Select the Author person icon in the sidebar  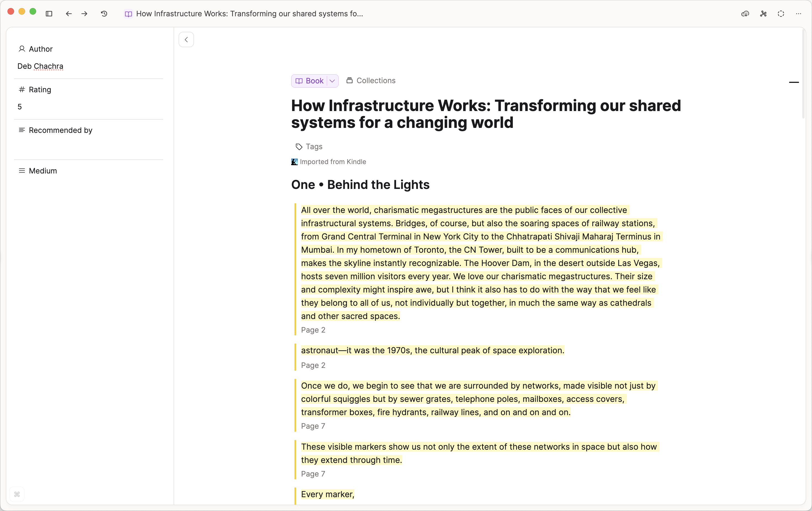point(22,49)
